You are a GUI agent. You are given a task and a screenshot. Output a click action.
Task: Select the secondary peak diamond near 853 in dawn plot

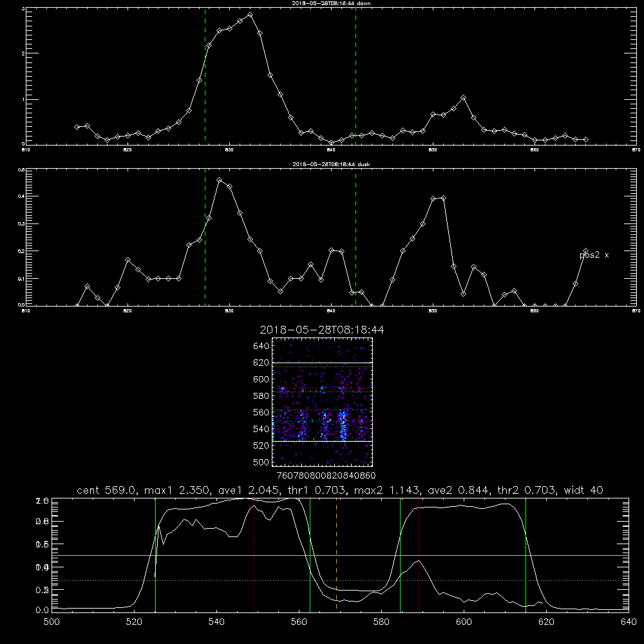[463, 98]
